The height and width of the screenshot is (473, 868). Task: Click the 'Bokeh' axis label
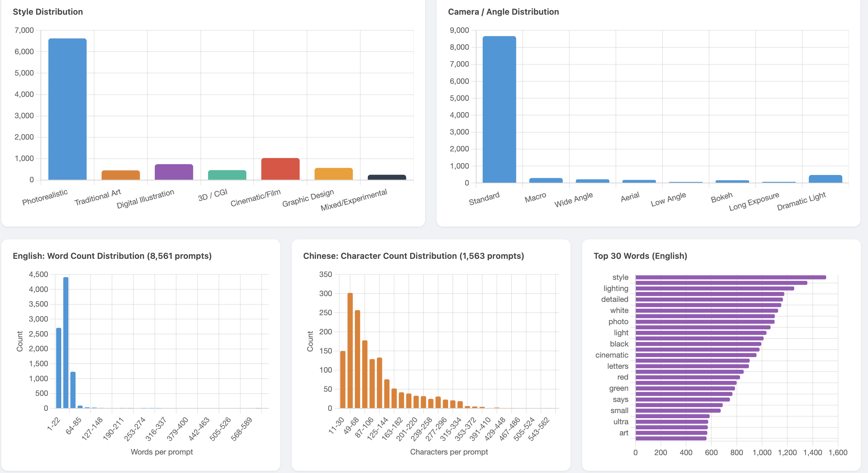click(721, 199)
